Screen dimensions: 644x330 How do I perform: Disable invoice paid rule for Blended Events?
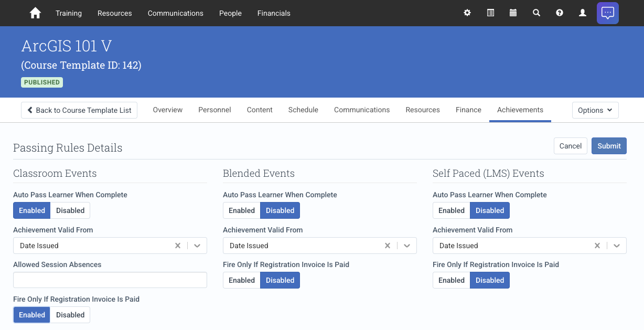click(x=280, y=280)
